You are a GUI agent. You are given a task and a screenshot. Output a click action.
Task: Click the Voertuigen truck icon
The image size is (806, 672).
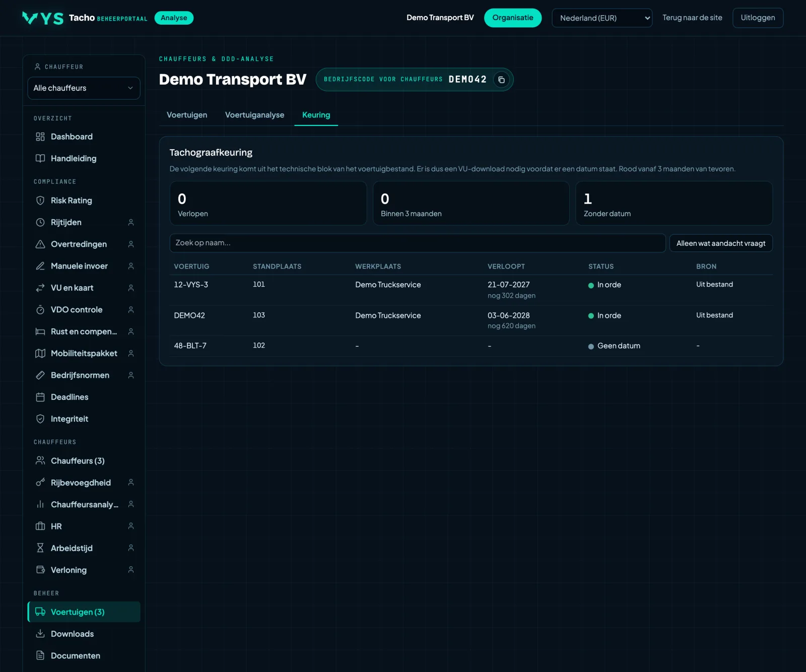[40, 612]
